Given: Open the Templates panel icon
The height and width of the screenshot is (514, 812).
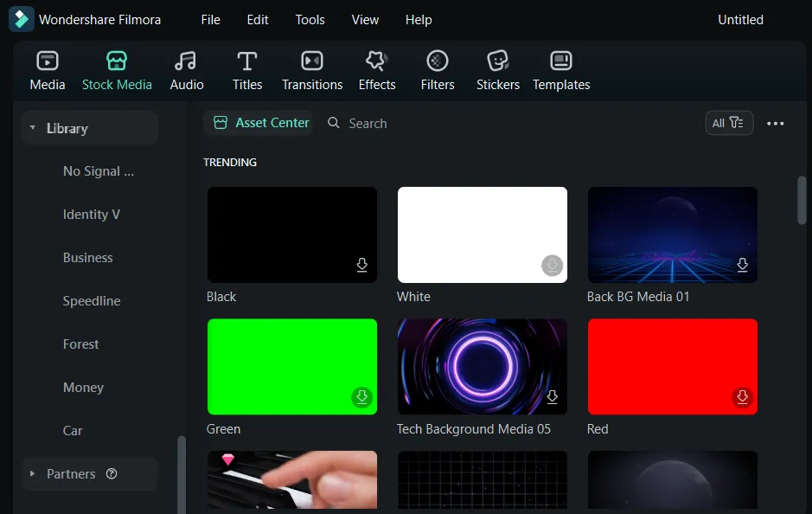Looking at the screenshot, I should (x=561, y=61).
